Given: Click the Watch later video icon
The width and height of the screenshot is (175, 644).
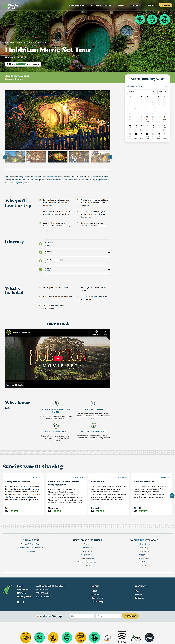Looking at the screenshot, I should point(96,333).
